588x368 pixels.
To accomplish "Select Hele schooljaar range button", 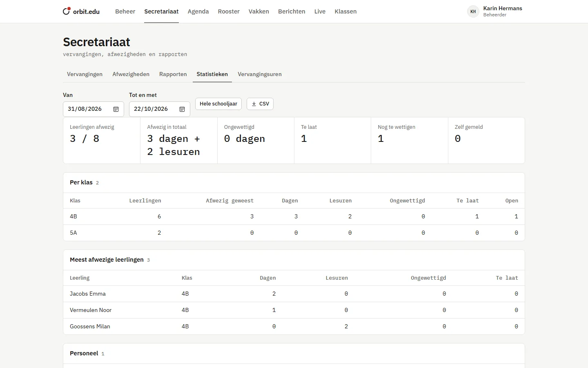I will (x=218, y=104).
